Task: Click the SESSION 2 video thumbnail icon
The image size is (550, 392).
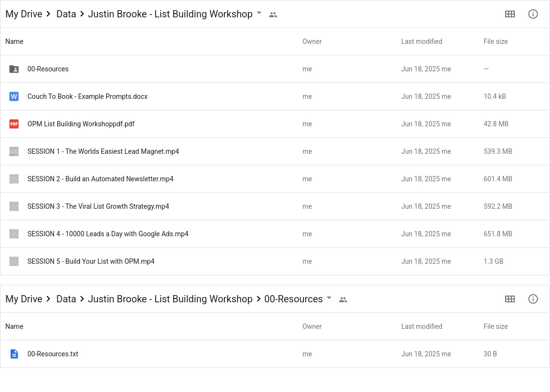Action: pyautogui.click(x=14, y=179)
